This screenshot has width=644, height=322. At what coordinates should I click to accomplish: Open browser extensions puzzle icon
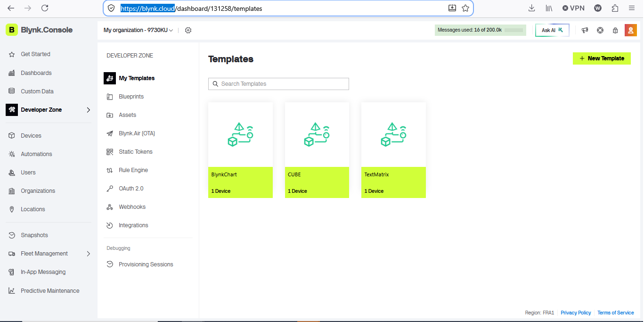pyautogui.click(x=615, y=8)
